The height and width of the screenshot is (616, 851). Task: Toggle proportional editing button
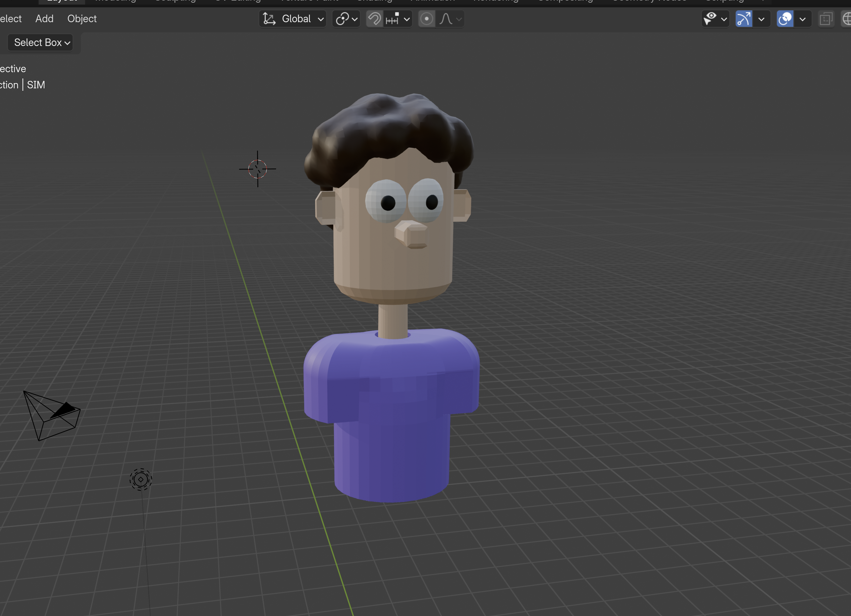coord(426,19)
